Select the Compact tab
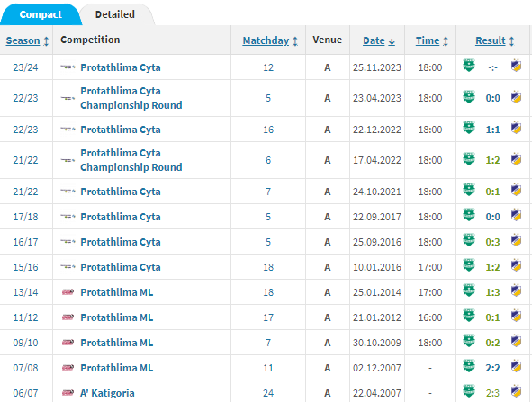 tap(41, 14)
